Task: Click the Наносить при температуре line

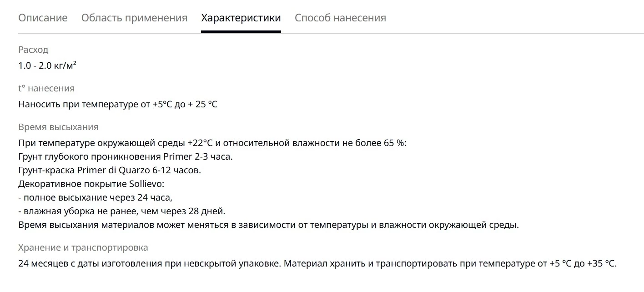Action: click(118, 104)
